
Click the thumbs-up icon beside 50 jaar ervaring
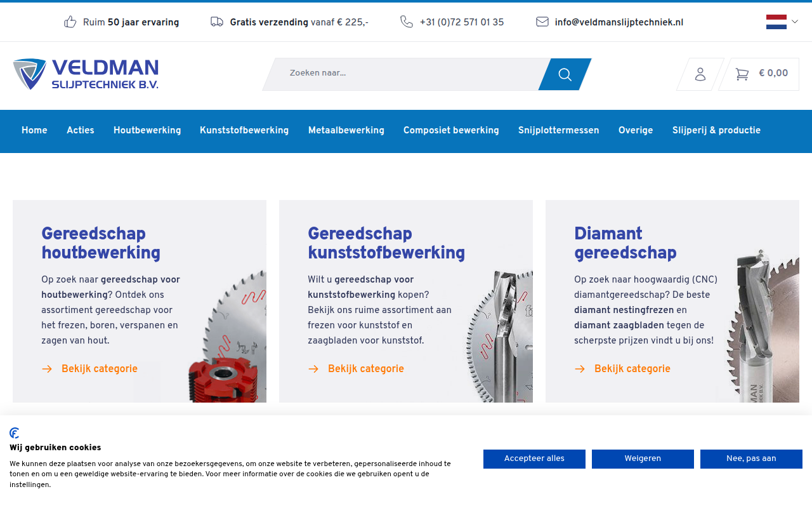coord(70,22)
